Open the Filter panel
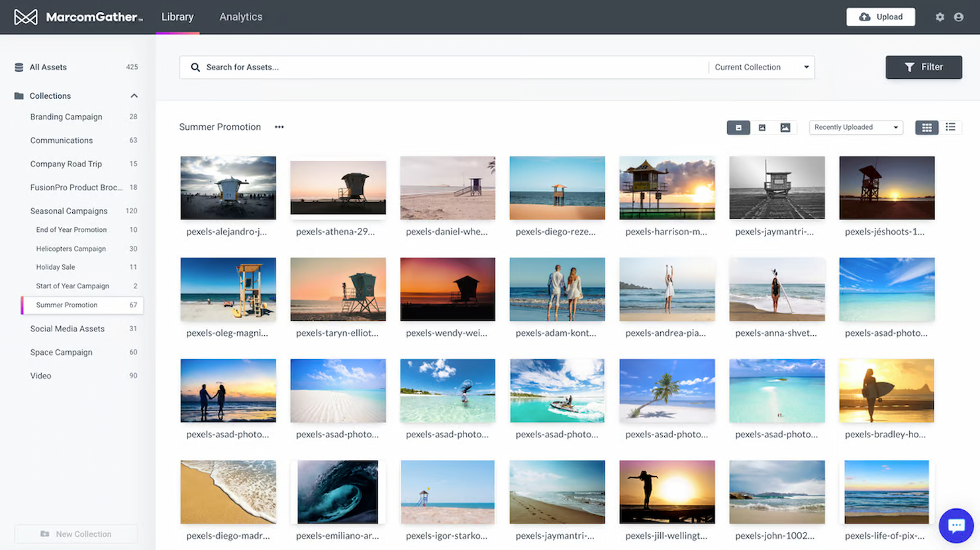The image size is (980, 550). (x=924, y=67)
